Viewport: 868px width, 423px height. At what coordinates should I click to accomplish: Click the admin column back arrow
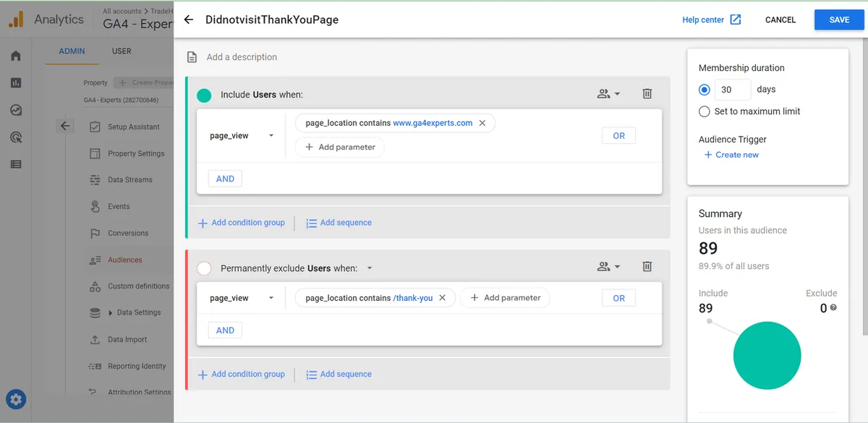pos(65,126)
